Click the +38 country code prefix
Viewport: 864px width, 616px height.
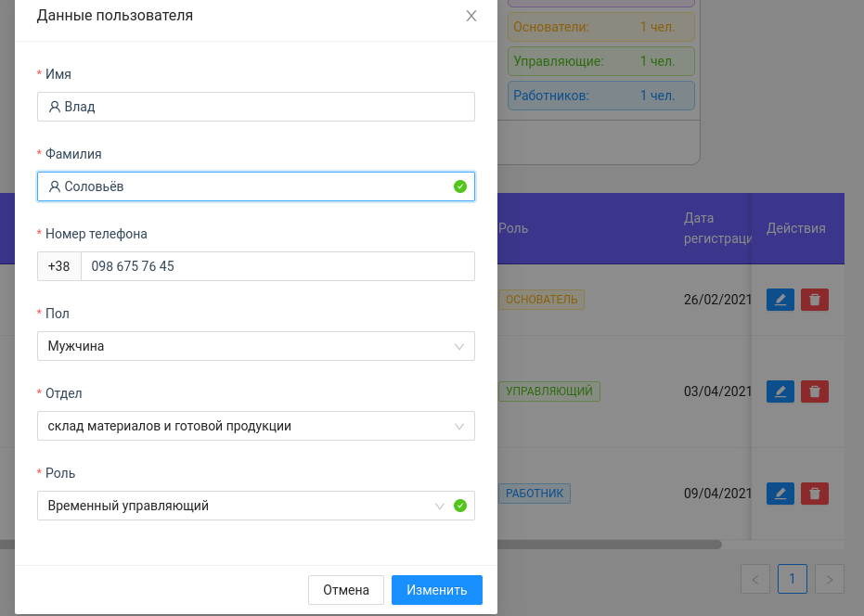[x=59, y=266]
